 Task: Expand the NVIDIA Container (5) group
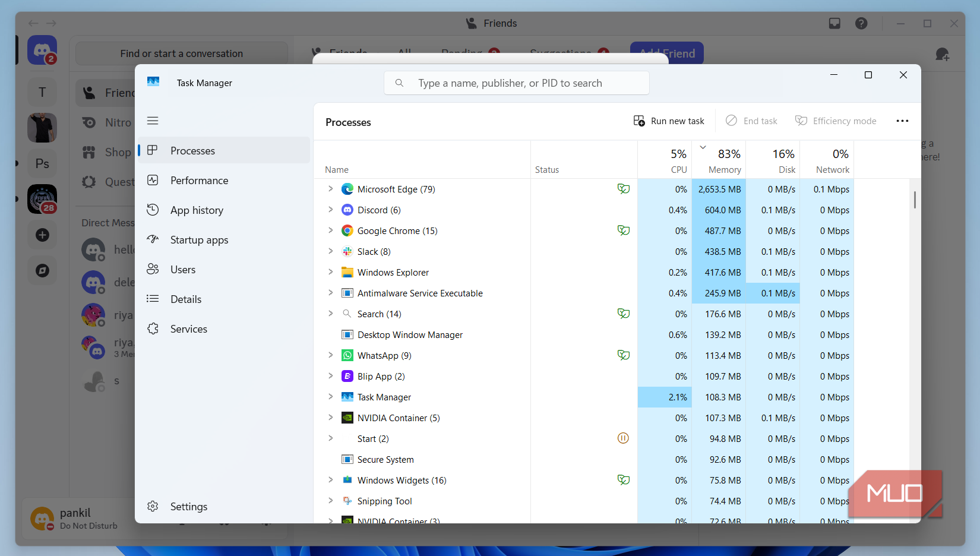(331, 418)
